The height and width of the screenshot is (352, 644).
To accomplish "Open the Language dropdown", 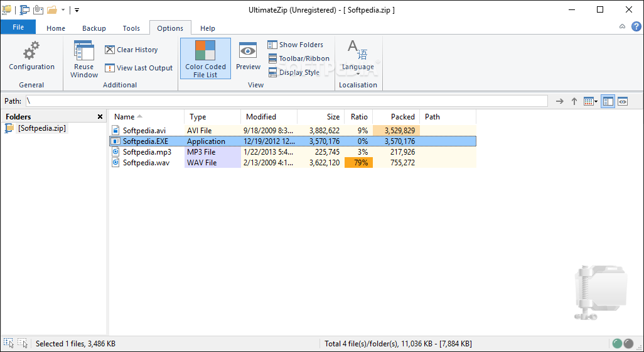I will [x=358, y=58].
